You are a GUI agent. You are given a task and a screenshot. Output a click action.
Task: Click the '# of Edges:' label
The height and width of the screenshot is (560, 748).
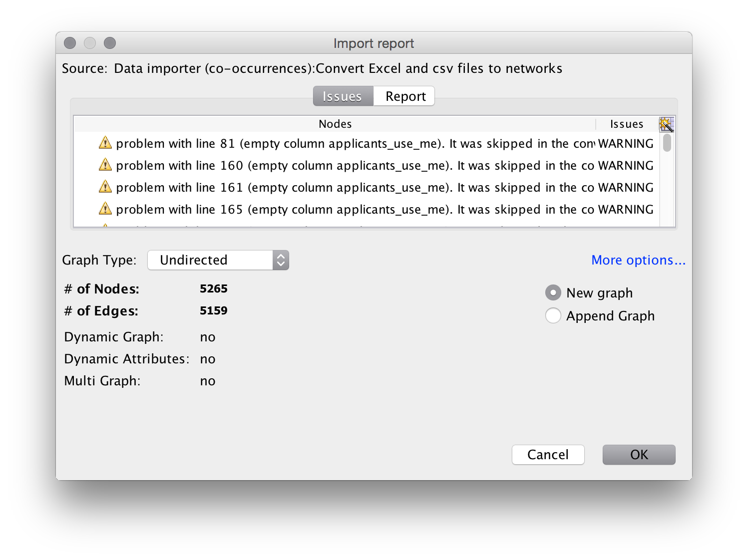(101, 311)
